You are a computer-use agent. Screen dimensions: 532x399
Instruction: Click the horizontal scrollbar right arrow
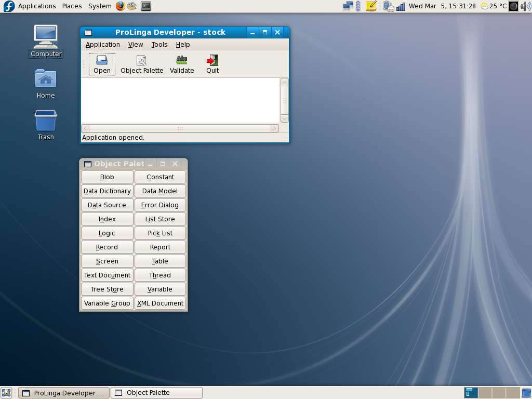coord(274,128)
